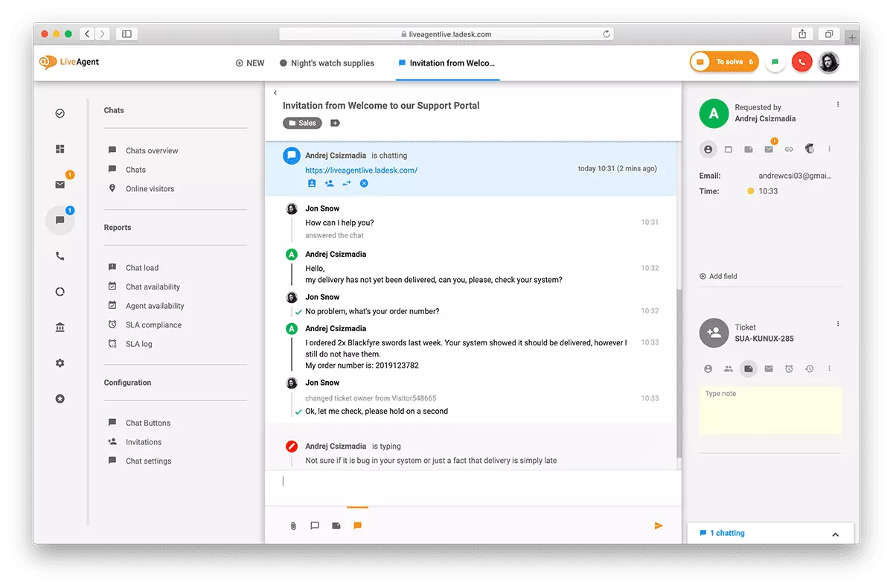The width and height of the screenshot is (893, 588).
Task: Open the Settings gear in the sidebar
Action: pos(60,362)
